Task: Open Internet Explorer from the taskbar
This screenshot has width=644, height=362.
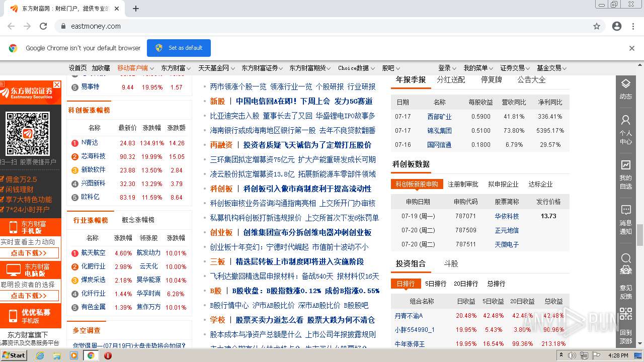Action: coord(40,355)
